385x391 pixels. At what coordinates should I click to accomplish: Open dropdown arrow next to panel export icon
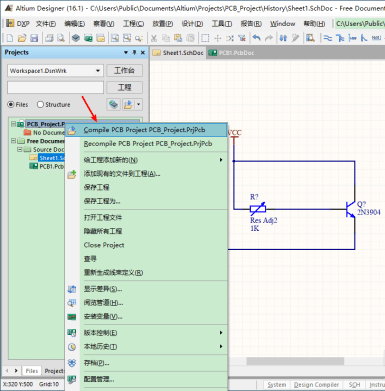click(138, 105)
